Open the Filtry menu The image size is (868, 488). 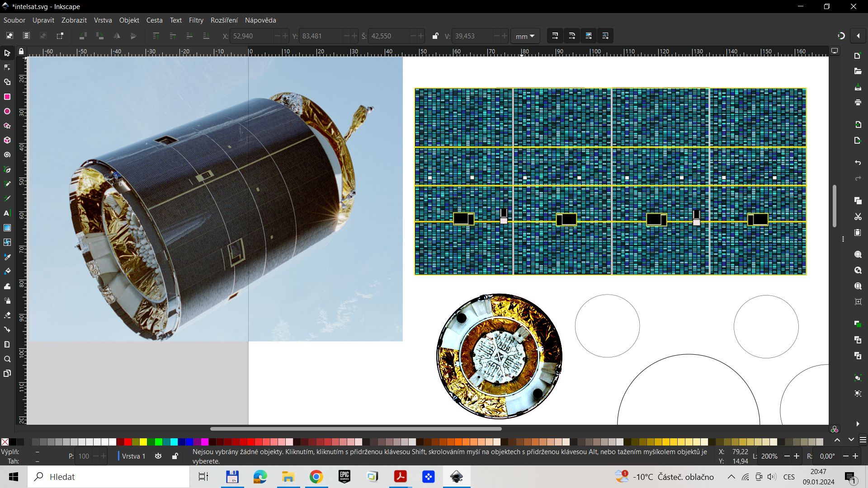click(x=196, y=20)
